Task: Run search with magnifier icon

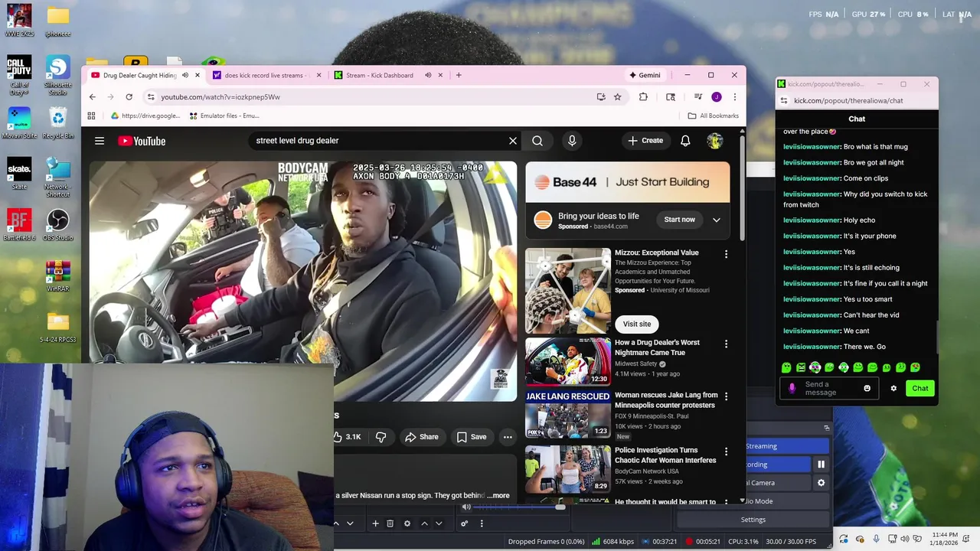Action: click(x=537, y=141)
